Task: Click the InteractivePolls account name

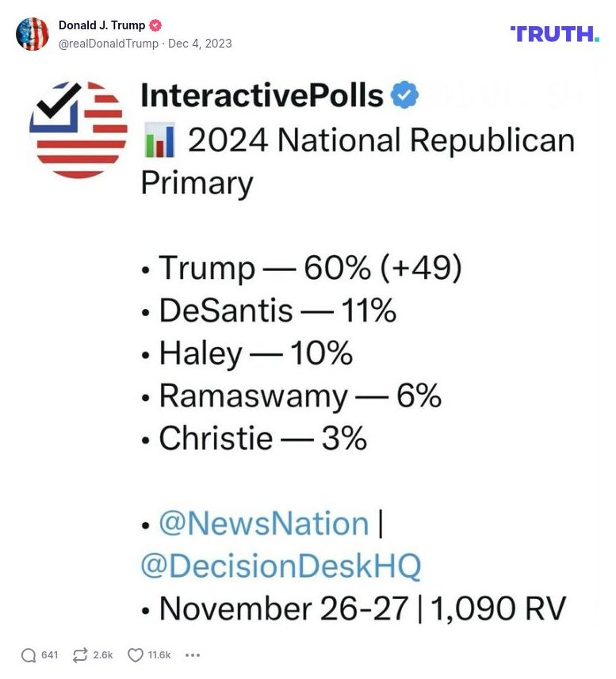Action: (262, 93)
